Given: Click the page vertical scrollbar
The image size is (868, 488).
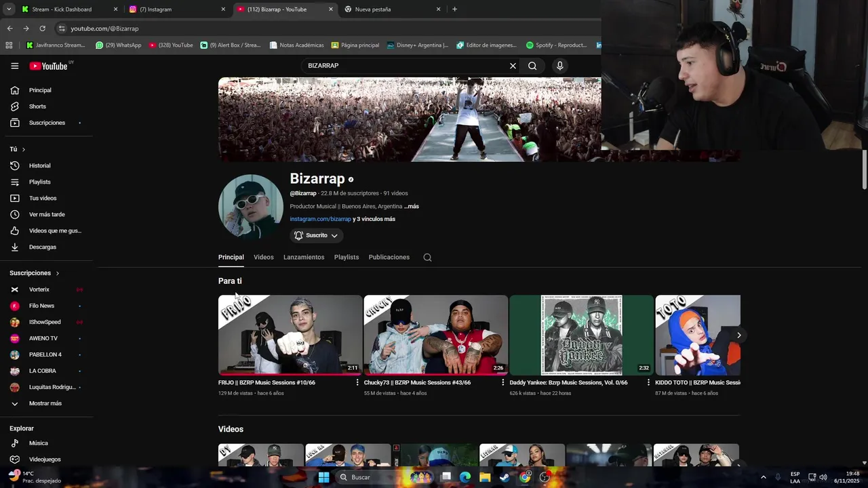Looking at the screenshot, I should 864,169.
